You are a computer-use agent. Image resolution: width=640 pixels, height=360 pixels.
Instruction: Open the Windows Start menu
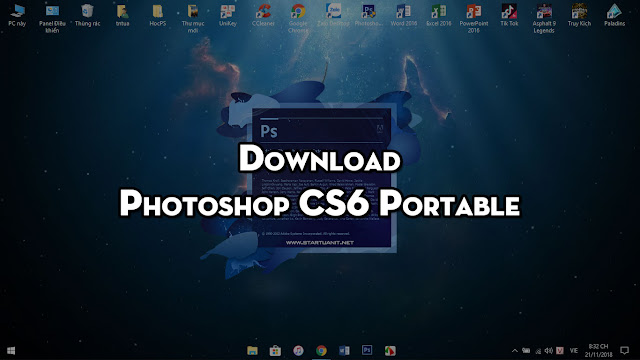tap(11, 351)
